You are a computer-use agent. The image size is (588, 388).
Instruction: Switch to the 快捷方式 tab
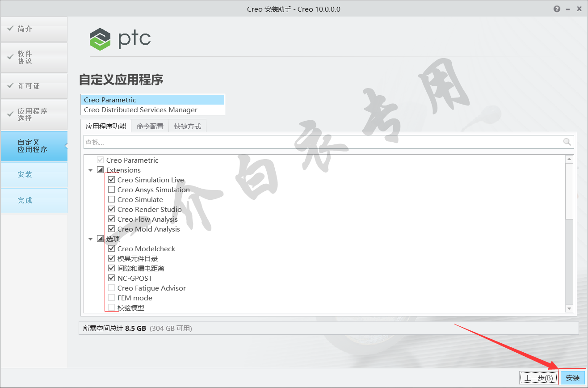tap(188, 127)
